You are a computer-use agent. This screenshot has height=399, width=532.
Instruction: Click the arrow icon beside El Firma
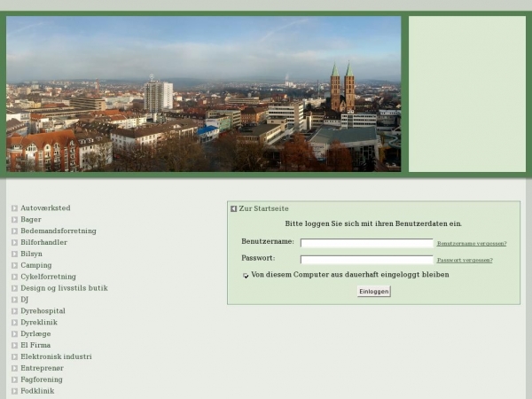(14, 346)
